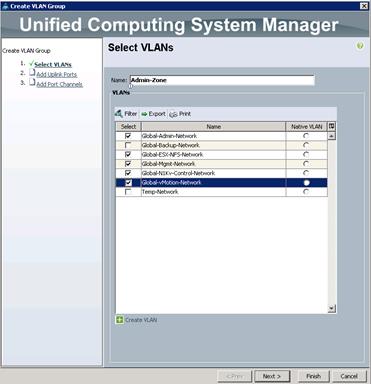Check the Global-Backup-Network checkbox
The width and height of the screenshot is (371, 384).
(x=128, y=145)
